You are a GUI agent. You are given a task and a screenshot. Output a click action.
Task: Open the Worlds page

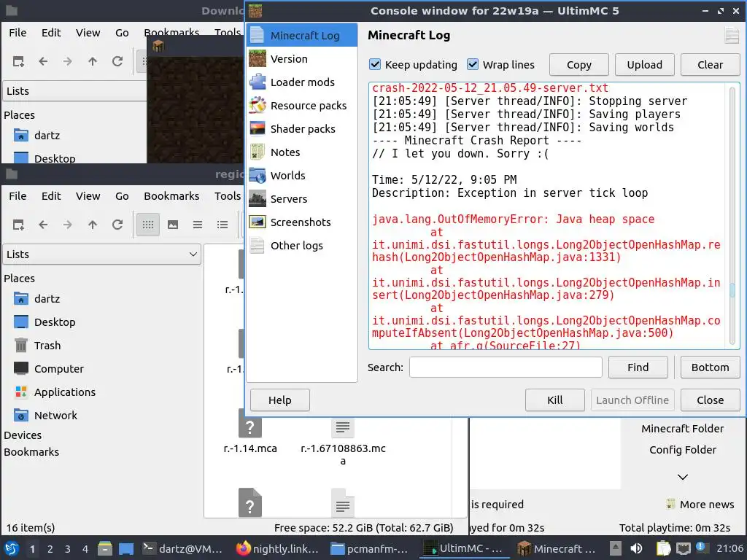pyautogui.click(x=302, y=175)
